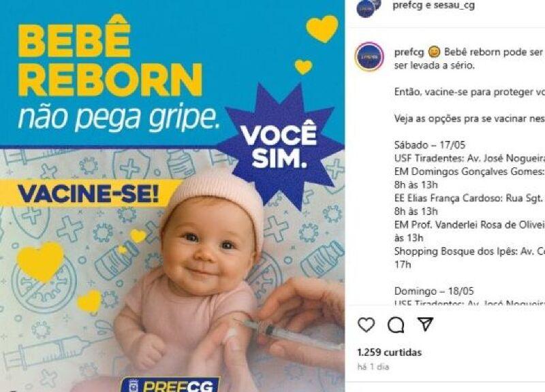This screenshot has width=545, height=392.
Task: Click the 'Domingo – 18/05' caption line
Action: click(x=434, y=291)
